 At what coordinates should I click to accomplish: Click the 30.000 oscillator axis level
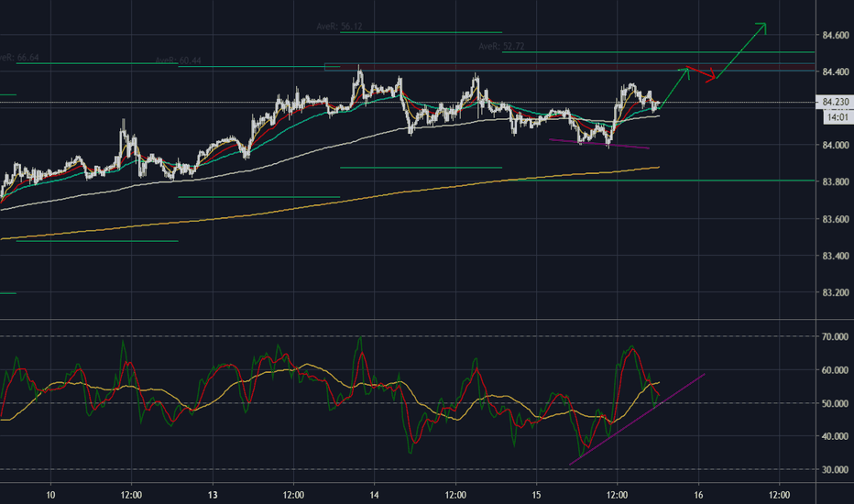834,470
